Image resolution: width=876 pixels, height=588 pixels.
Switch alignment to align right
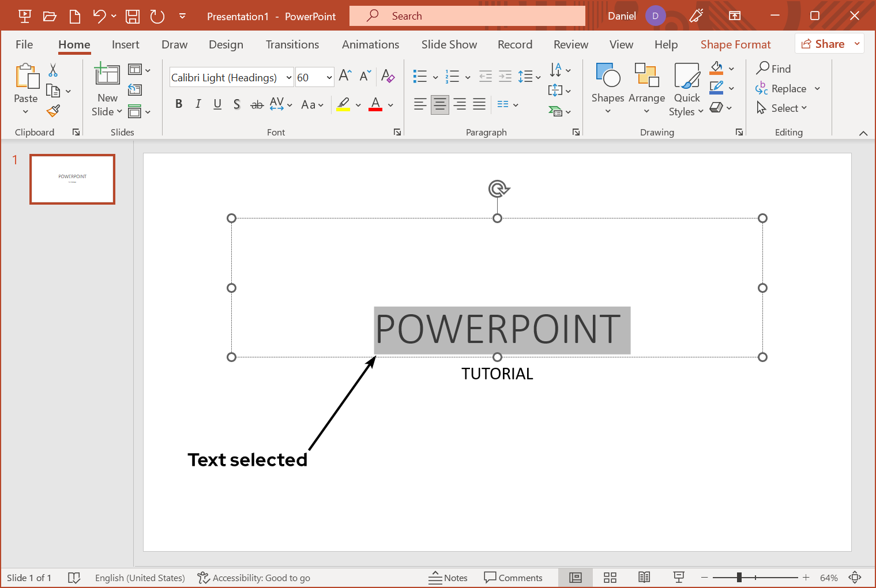[459, 104]
